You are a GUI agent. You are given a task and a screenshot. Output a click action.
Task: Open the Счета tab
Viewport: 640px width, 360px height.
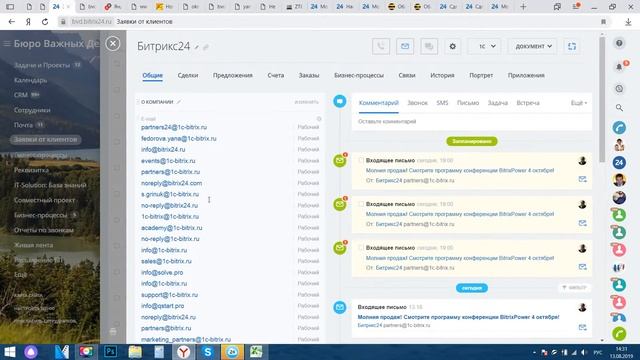(276, 76)
